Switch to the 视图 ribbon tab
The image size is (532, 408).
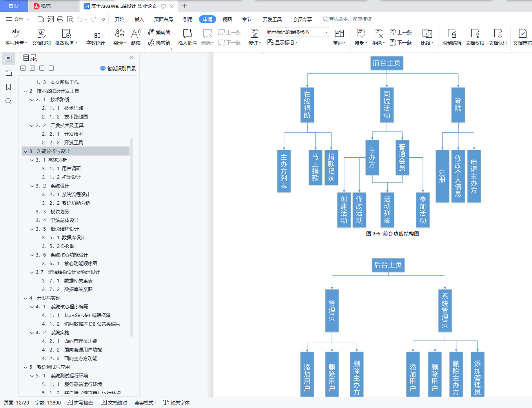tap(227, 19)
